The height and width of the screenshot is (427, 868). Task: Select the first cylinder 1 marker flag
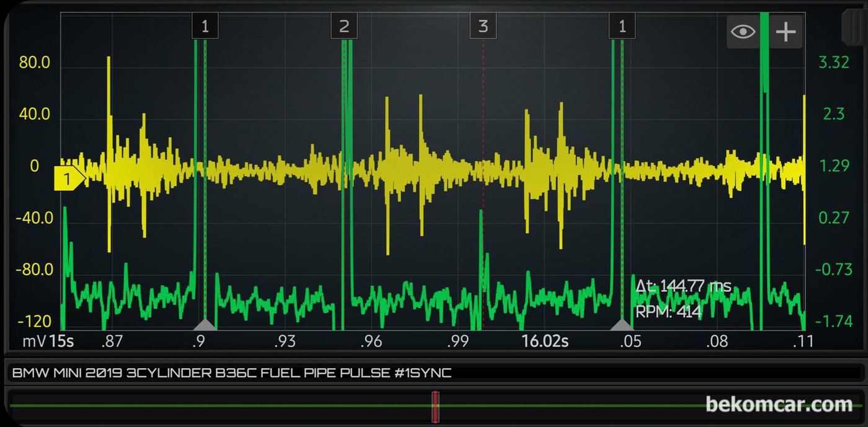(205, 26)
